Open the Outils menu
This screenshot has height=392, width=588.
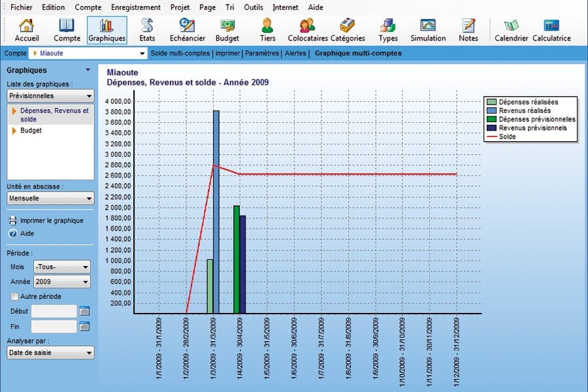click(x=253, y=7)
